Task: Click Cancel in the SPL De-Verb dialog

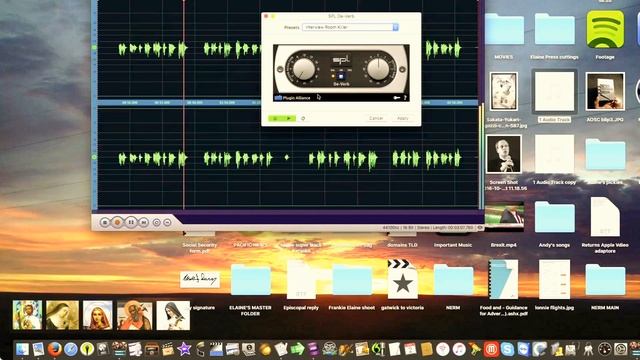Action: tap(376, 118)
